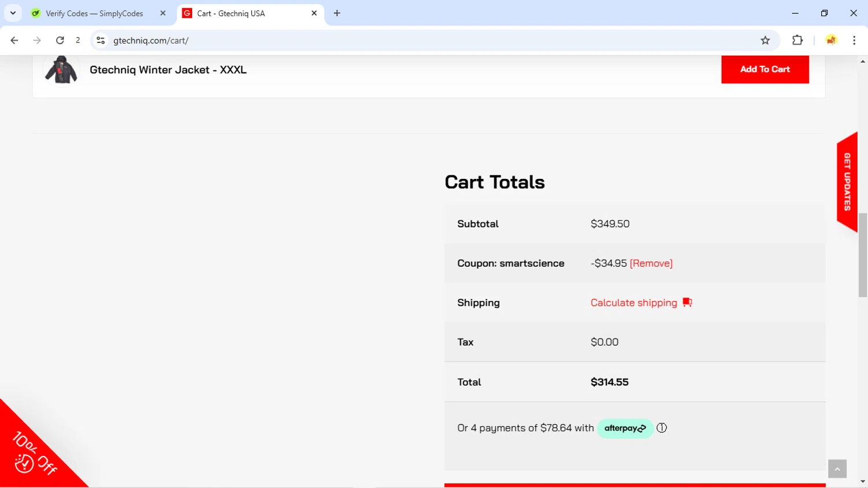The image size is (868, 488).
Task: View site information icon in address bar
Action: point(101,41)
